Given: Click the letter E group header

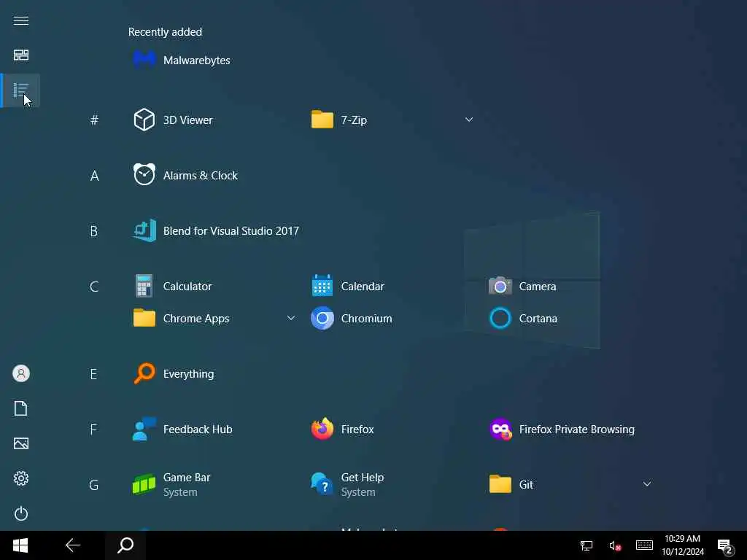Looking at the screenshot, I should (94, 374).
